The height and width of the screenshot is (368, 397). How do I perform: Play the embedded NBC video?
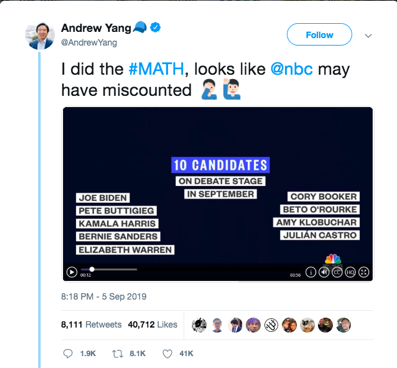click(x=71, y=272)
